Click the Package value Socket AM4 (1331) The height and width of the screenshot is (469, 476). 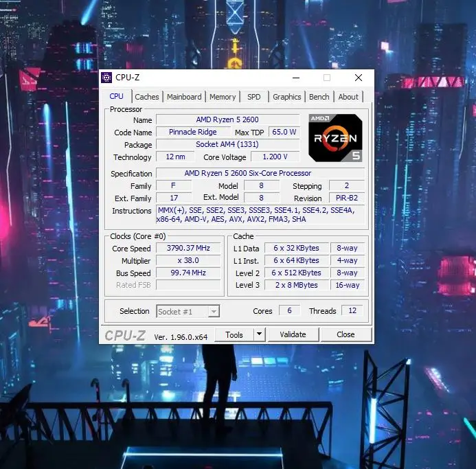tap(227, 144)
